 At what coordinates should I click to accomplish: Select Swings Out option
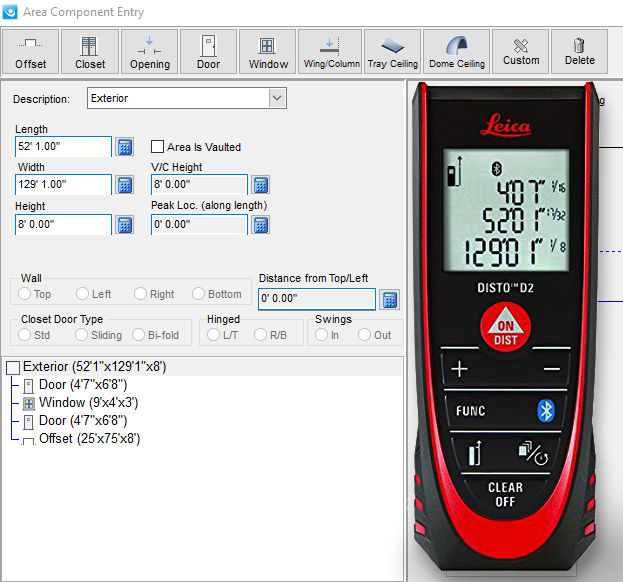[x=364, y=335]
